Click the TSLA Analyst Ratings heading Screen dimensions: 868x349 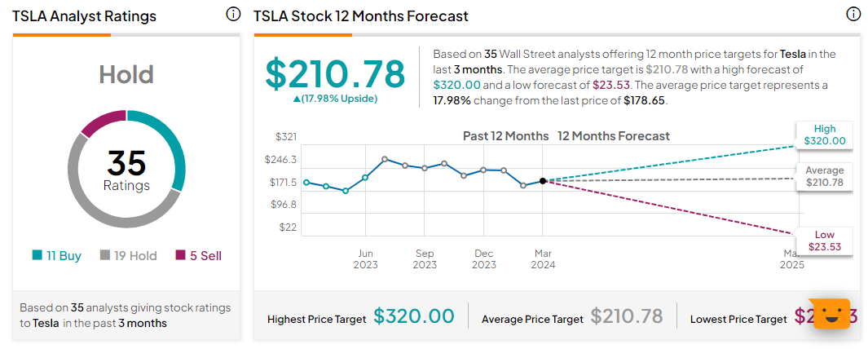(84, 16)
